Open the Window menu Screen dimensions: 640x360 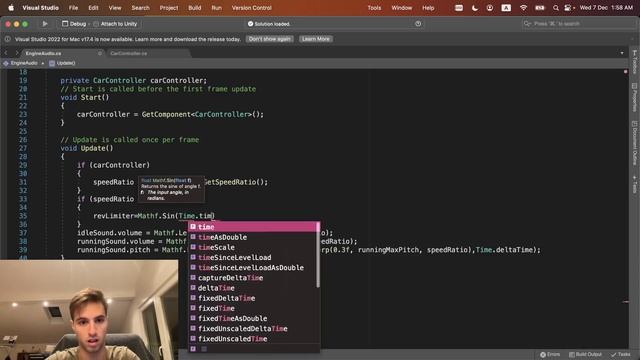402,8
